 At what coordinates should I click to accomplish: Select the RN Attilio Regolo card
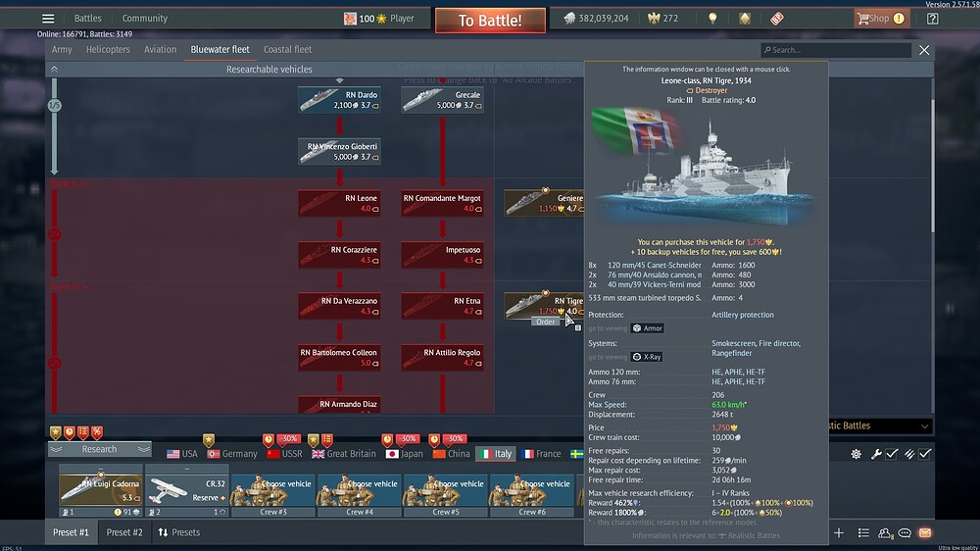(x=443, y=357)
